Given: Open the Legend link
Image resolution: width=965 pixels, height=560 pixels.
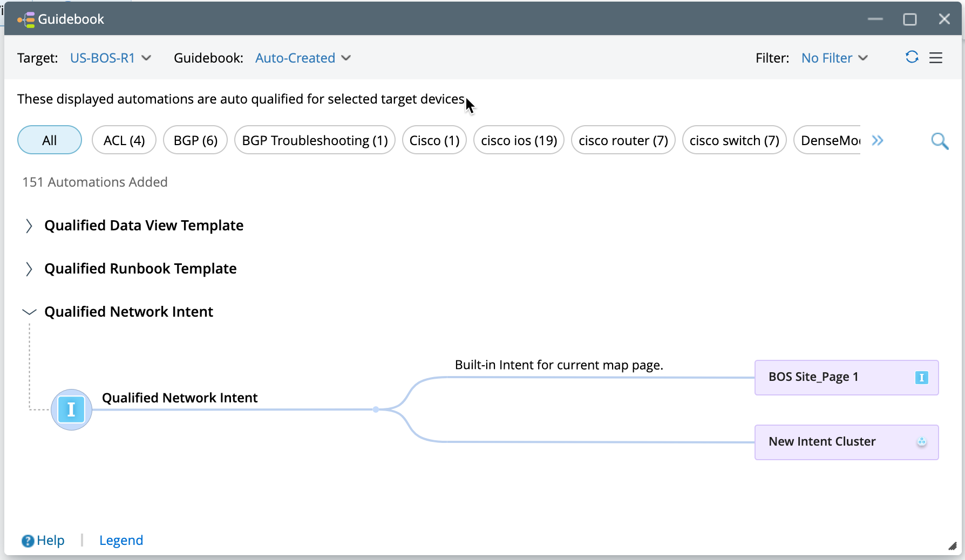Looking at the screenshot, I should coord(121,541).
